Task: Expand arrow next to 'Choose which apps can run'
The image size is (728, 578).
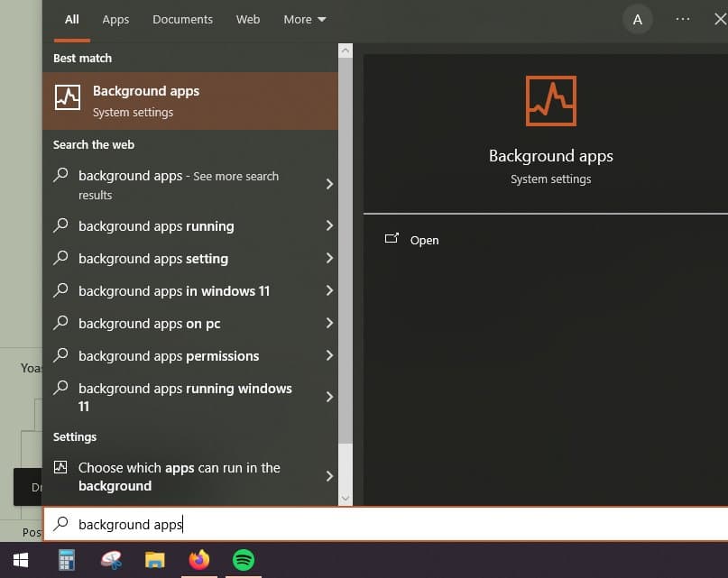Action: 329,476
